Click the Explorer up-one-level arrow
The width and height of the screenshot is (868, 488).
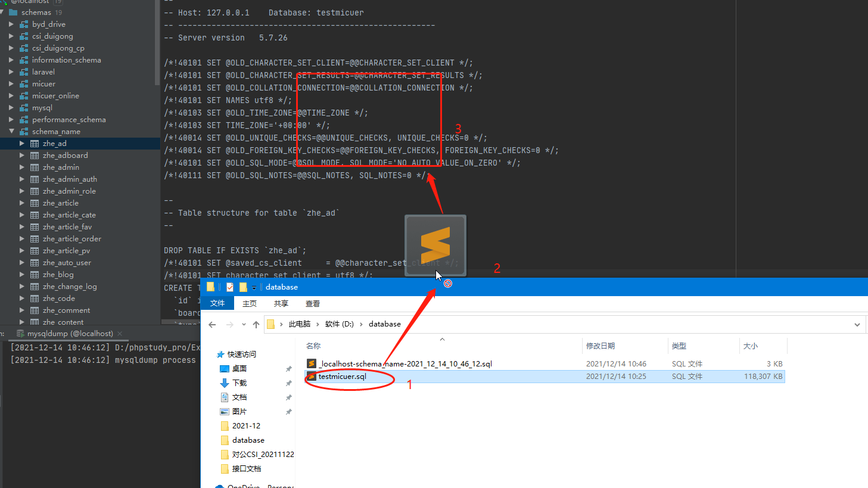point(256,325)
